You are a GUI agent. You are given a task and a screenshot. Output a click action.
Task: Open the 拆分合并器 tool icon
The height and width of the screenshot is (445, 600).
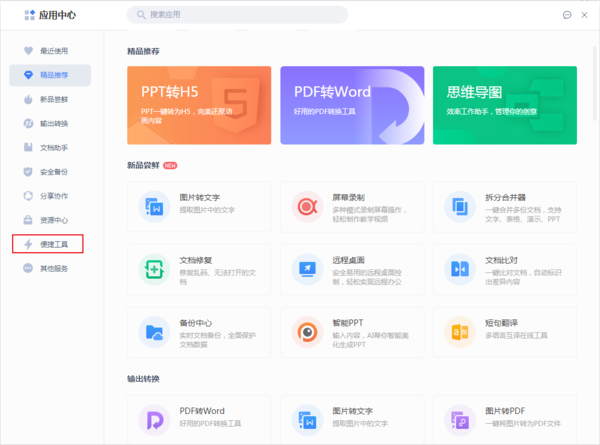460,207
